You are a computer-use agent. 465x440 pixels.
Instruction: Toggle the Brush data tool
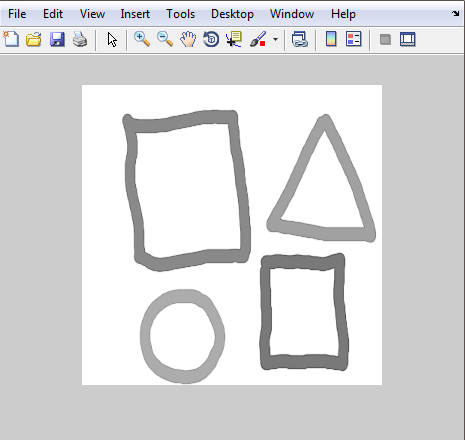coord(258,39)
